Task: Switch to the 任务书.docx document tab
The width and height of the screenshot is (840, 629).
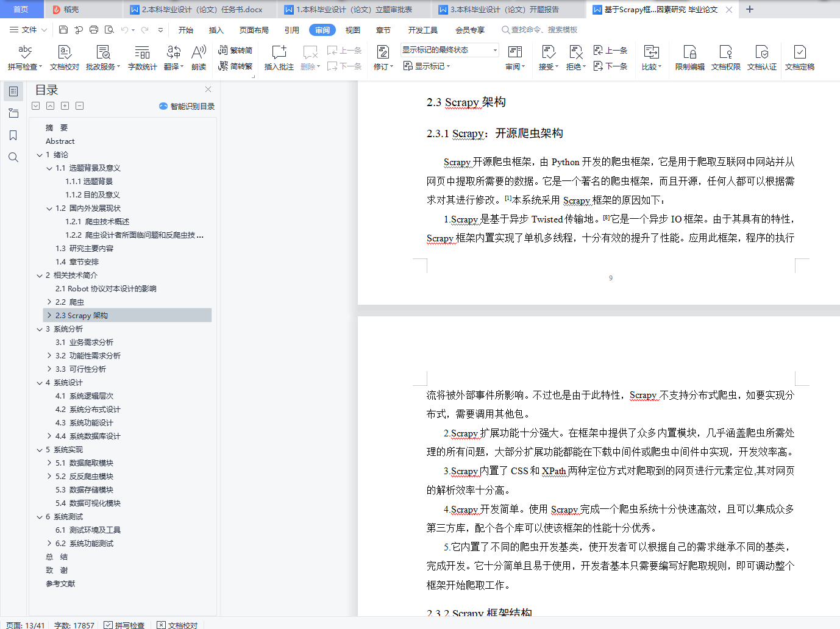Action: click(200, 9)
